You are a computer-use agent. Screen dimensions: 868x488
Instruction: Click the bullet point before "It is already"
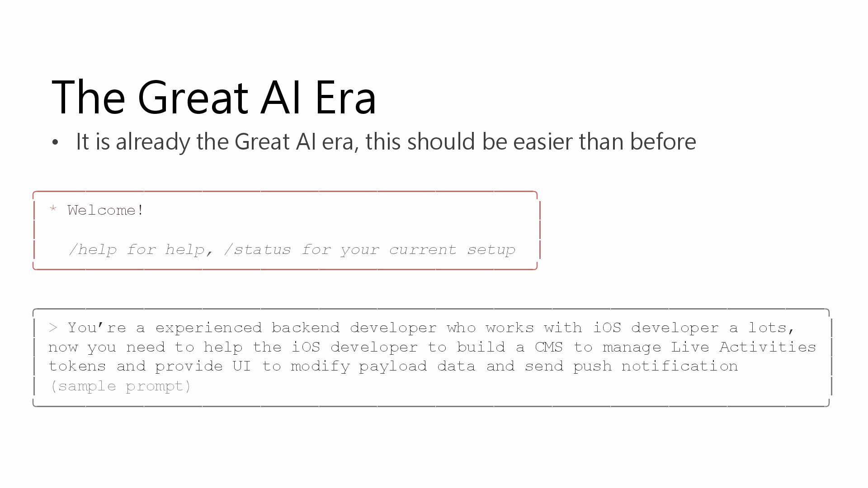55,143
